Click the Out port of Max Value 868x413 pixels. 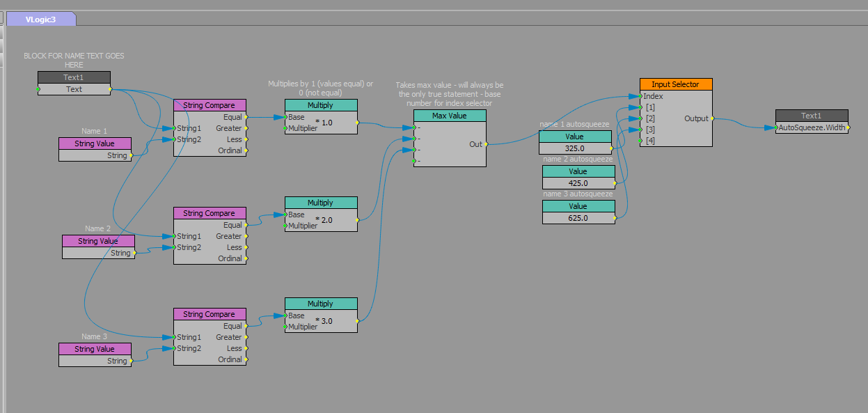486,144
